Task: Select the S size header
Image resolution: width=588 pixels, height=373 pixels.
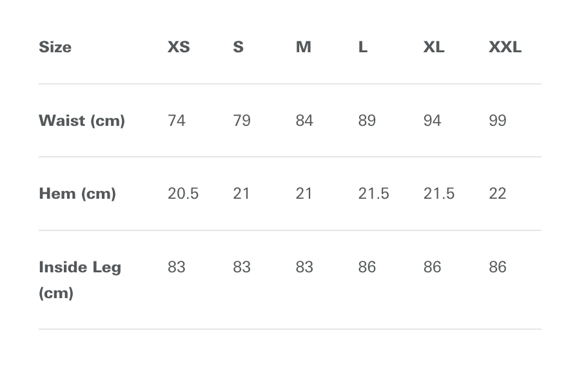Action: pyautogui.click(x=238, y=47)
